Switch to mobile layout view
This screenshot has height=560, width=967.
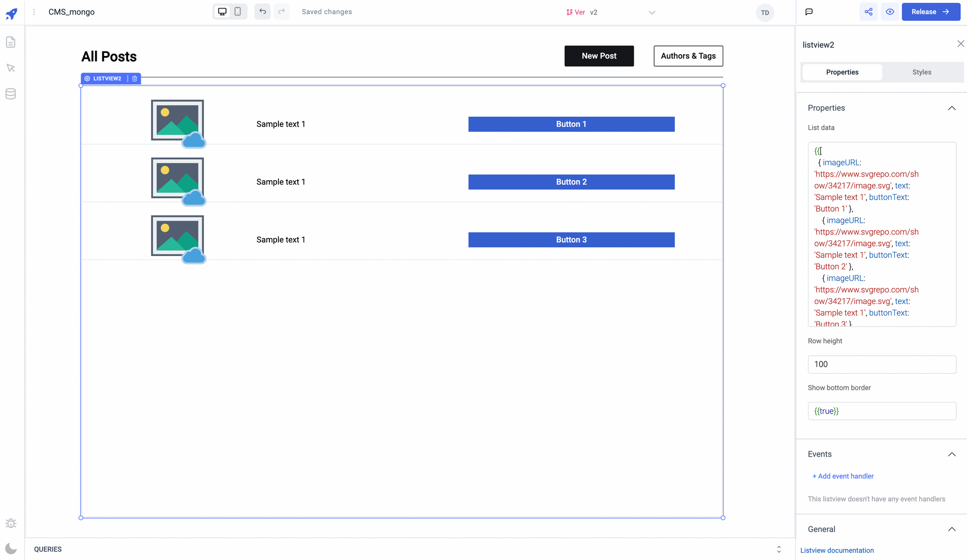point(238,12)
